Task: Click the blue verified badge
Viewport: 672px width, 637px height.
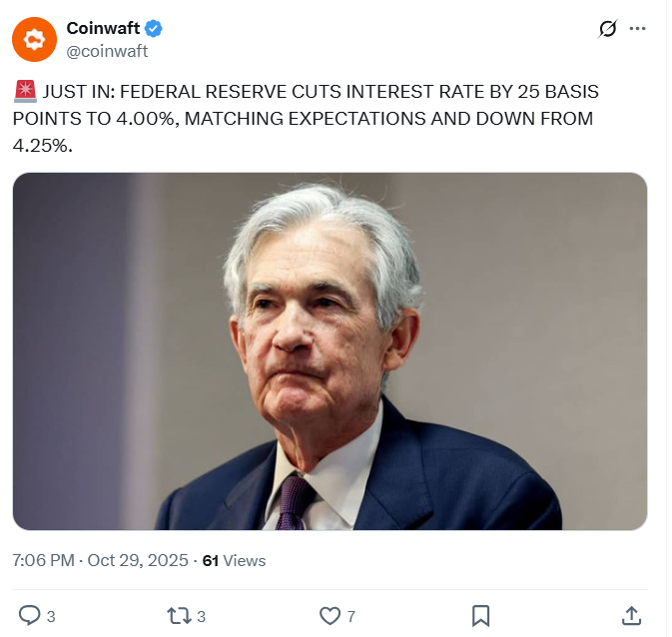Action: click(155, 28)
